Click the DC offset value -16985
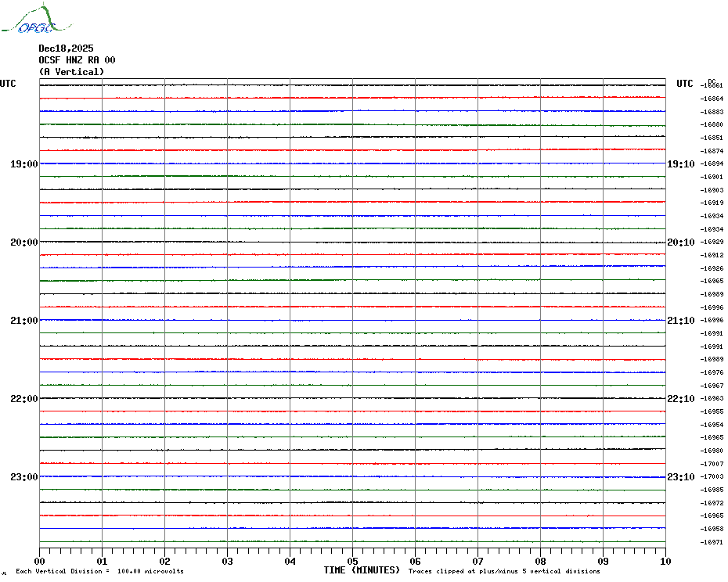The image size is (728, 582). coord(712,490)
